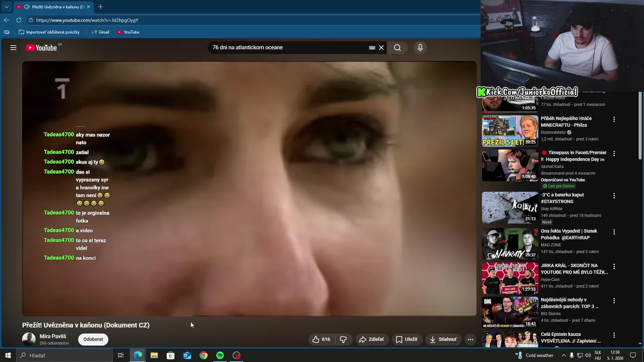Switch to the Přežít! Uvězněna v kaňonu tab
The image size is (644, 362).
[x=53, y=7]
